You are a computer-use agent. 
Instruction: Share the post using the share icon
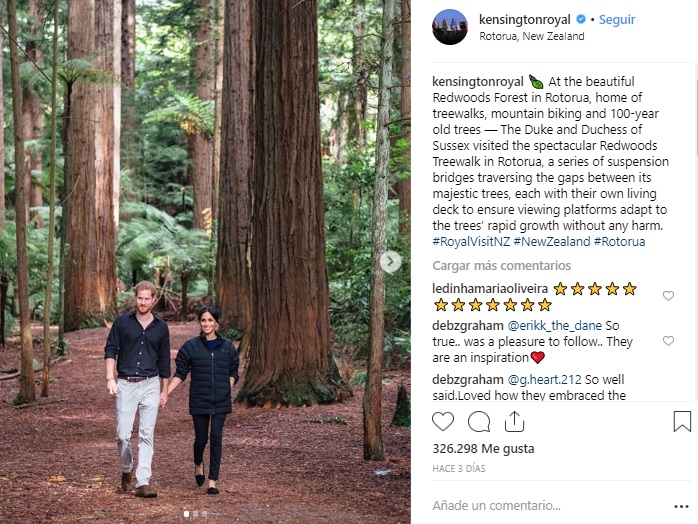click(x=515, y=421)
